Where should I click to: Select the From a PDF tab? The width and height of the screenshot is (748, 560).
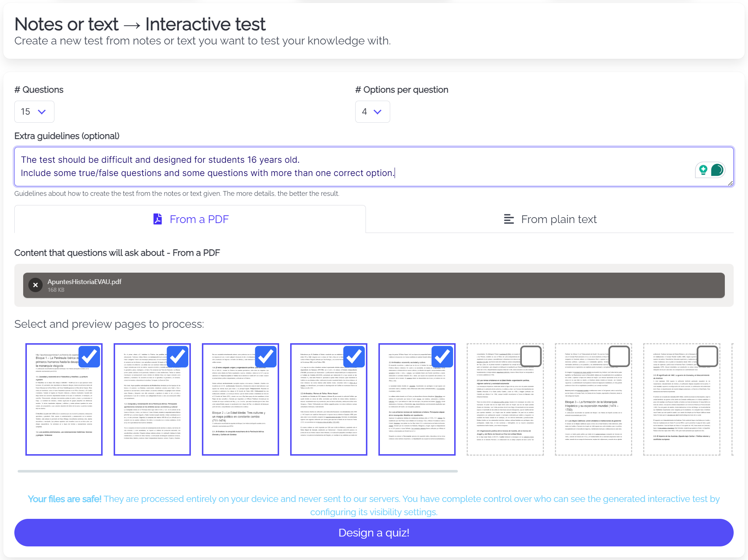(x=190, y=219)
